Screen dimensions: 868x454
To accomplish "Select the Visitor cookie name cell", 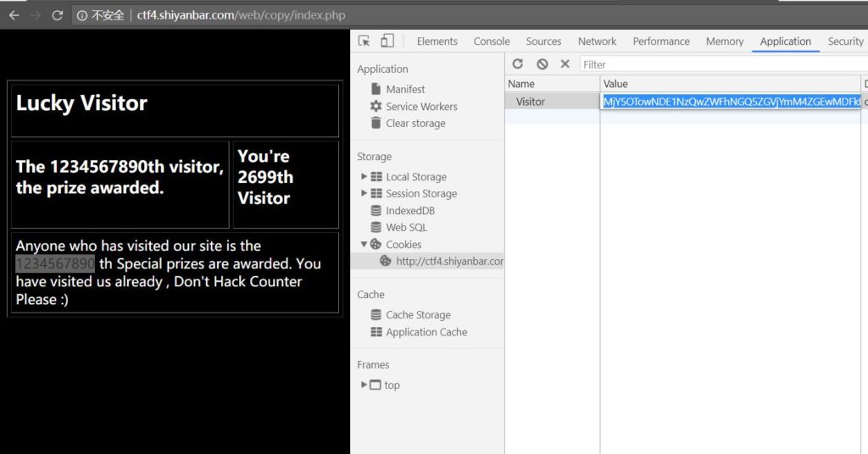I will point(552,101).
